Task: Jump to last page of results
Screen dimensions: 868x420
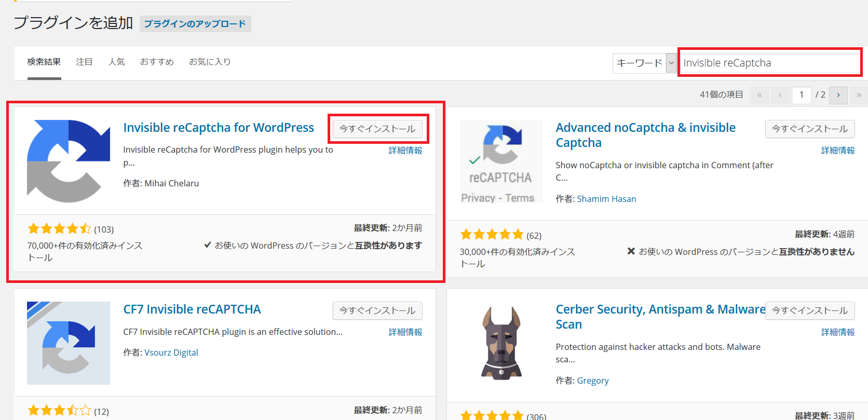Action: coord(859,95)
